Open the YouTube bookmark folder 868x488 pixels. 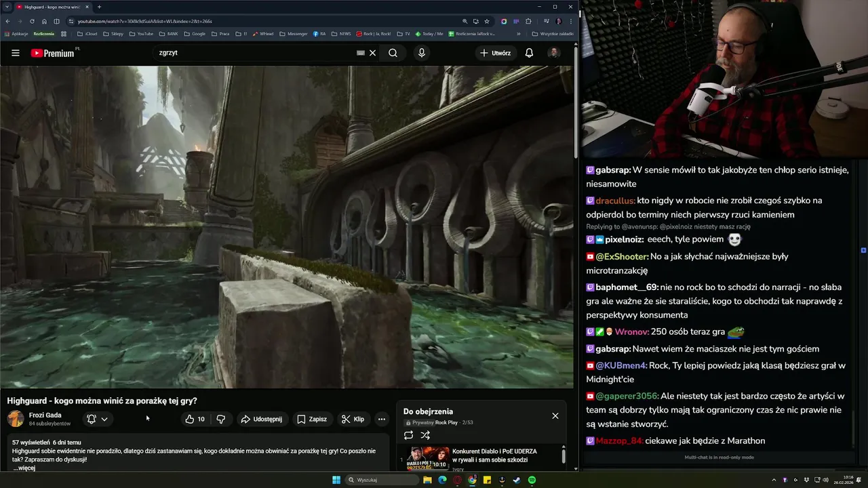click(x=141, y=33)
